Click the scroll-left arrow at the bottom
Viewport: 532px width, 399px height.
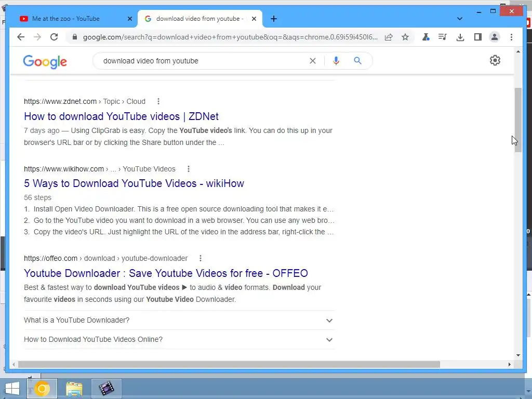[14, 364]
